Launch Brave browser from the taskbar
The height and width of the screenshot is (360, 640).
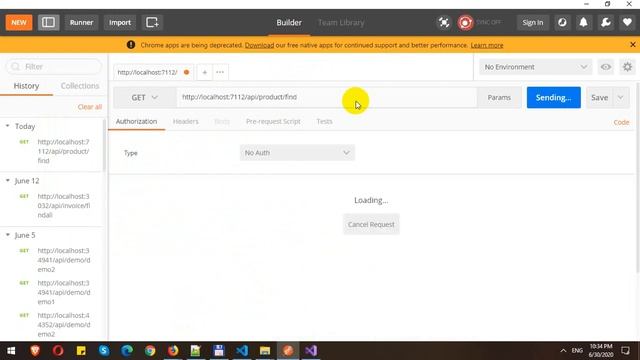pos(35,351)
